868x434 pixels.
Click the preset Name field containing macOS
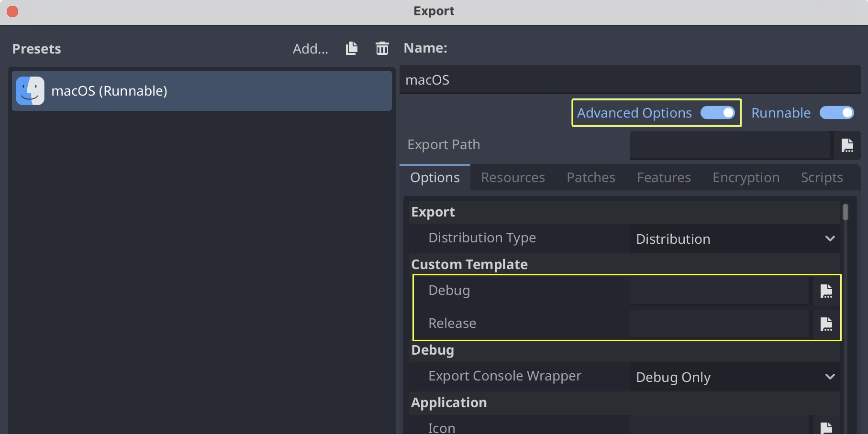pos(629,80)
